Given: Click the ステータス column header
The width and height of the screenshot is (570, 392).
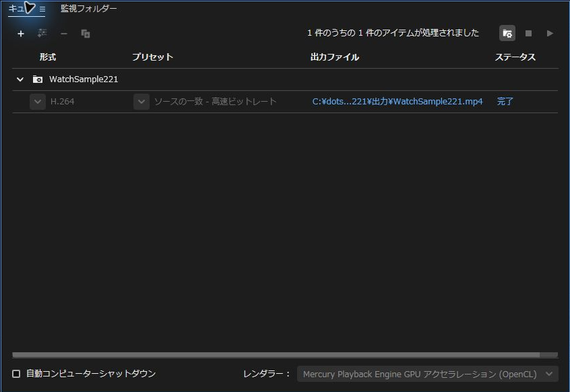Looking at the screenshot, I should pos(515,57).
